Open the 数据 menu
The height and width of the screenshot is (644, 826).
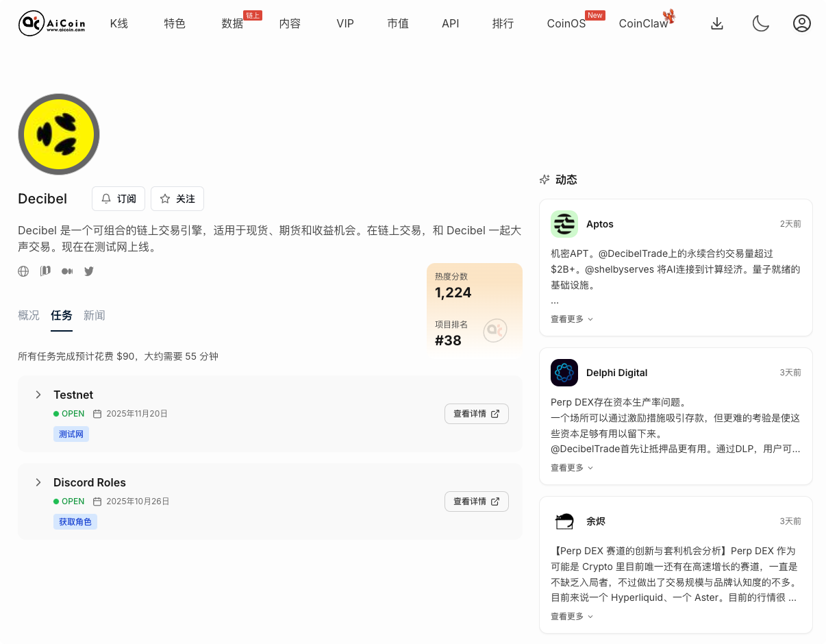[x=232, y=23]
